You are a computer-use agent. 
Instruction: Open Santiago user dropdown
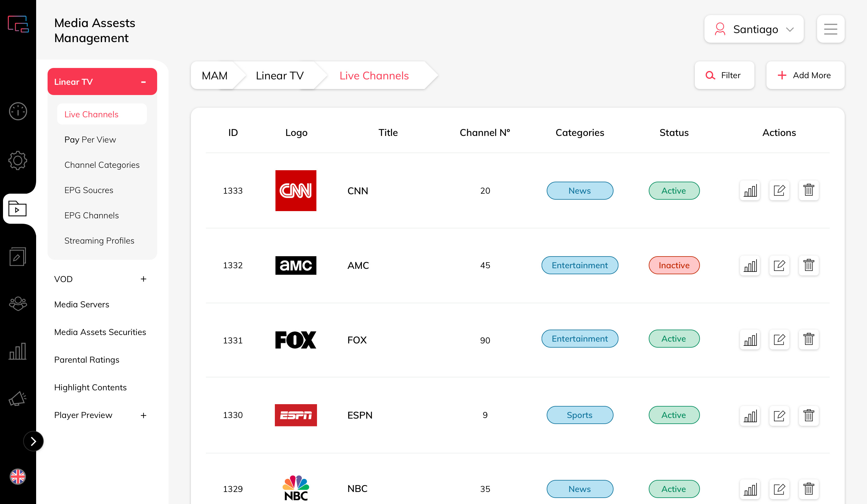tap(754, 29)
